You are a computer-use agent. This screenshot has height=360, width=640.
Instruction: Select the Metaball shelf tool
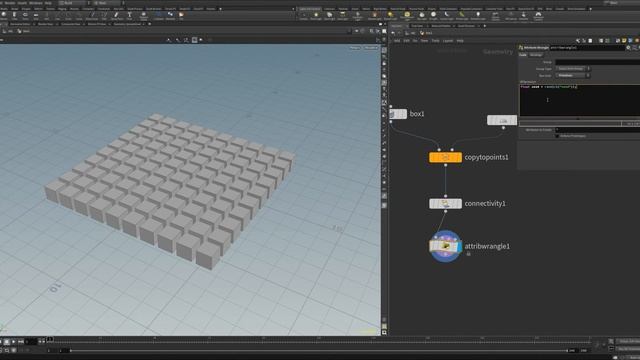click(x=170, y=16)
